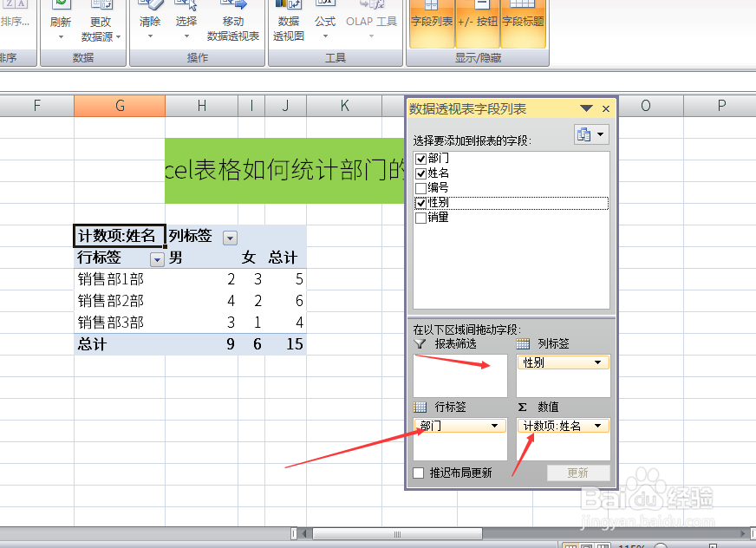This screenshot has width=756, height=548.
Task: Open the field list layout options icon
Action: click(591, 134)
